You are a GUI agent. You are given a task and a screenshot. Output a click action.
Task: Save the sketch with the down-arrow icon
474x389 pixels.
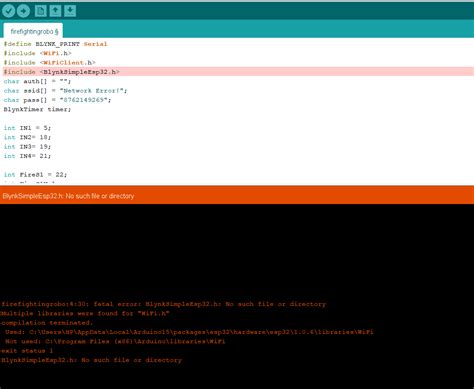(x=70, y=11)
